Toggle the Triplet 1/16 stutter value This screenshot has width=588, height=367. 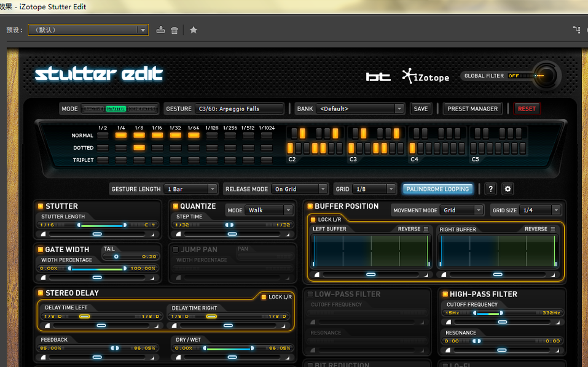click(157, 160)
